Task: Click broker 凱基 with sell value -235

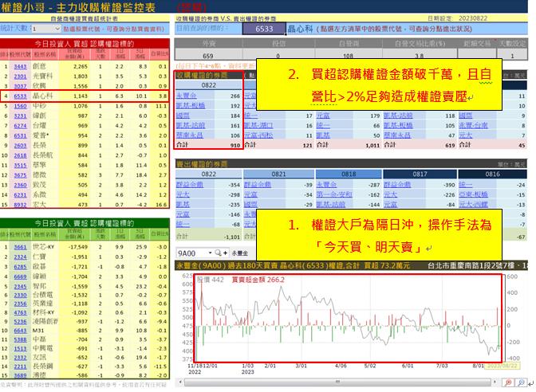Action: click(x=183, y=205)
